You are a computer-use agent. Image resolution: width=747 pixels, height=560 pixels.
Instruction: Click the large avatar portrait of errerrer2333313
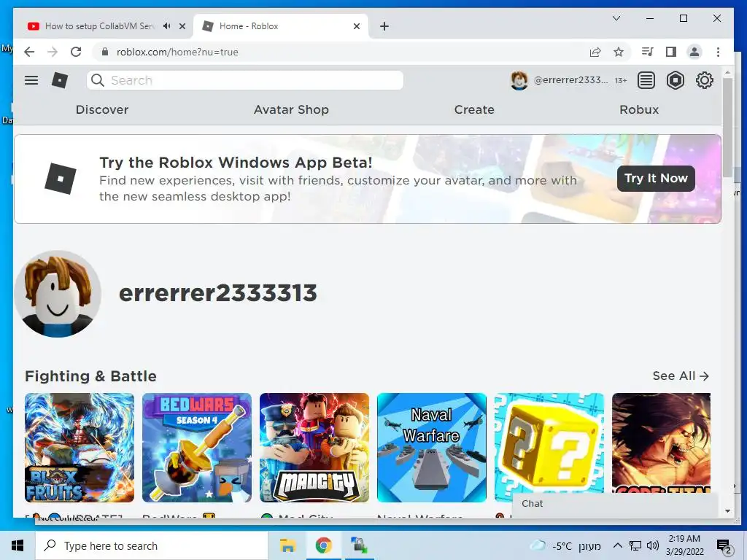[58, 294]
